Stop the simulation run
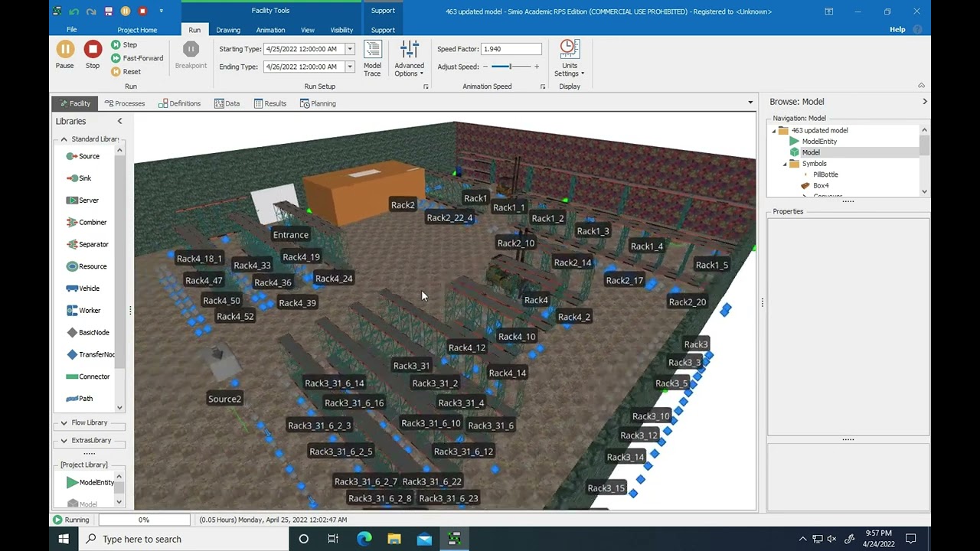This screenshot has height=551, width=980. [x=93, y=55]
